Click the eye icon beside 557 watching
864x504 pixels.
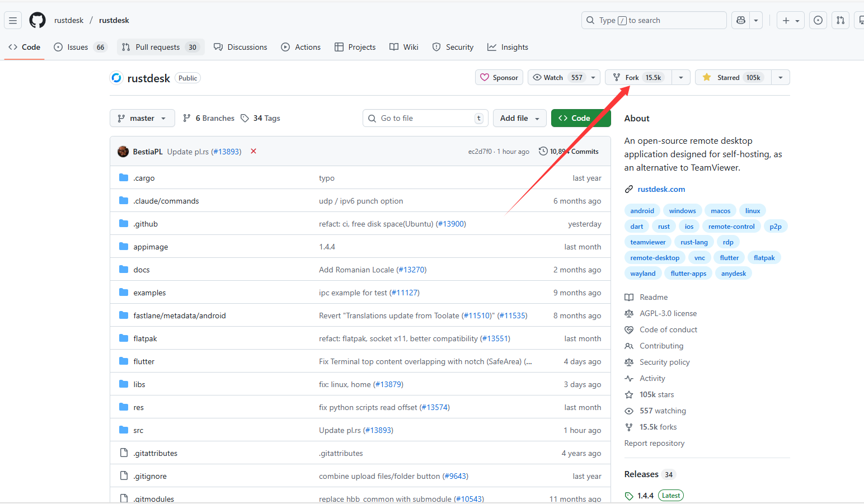click(x=629, y=411)
